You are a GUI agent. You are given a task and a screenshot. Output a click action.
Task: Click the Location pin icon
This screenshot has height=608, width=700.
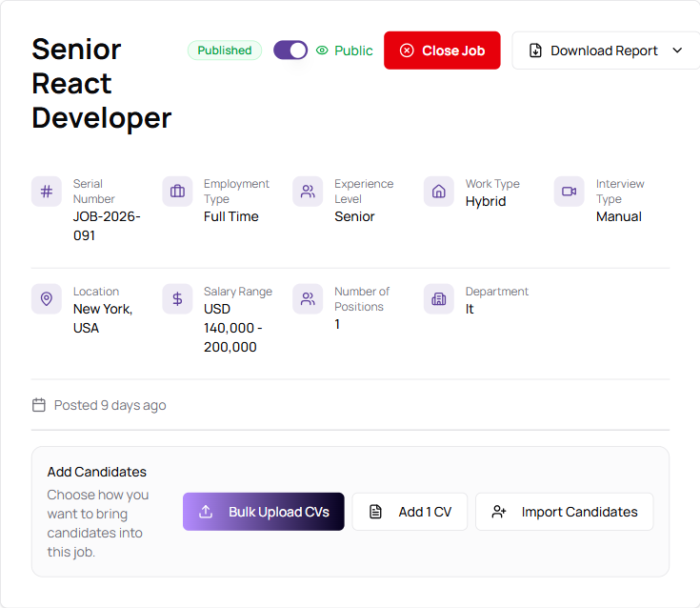[x=47, y=299]
